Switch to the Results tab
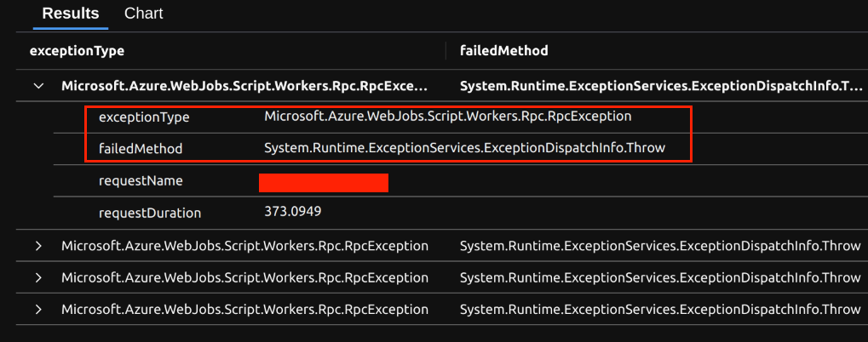This screenshot has width=868, height=342. pyautogui.click(x=71, y=14)
